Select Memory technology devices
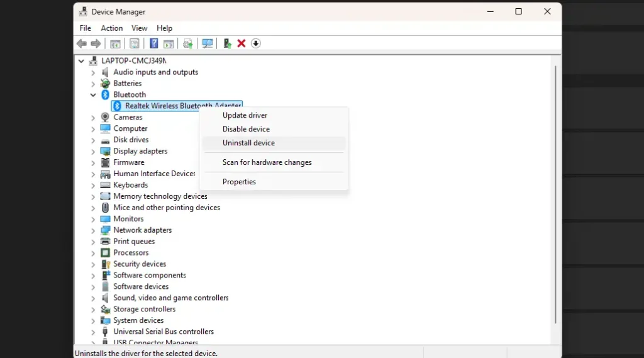The image size is (644, 358). tap(160, 196)
